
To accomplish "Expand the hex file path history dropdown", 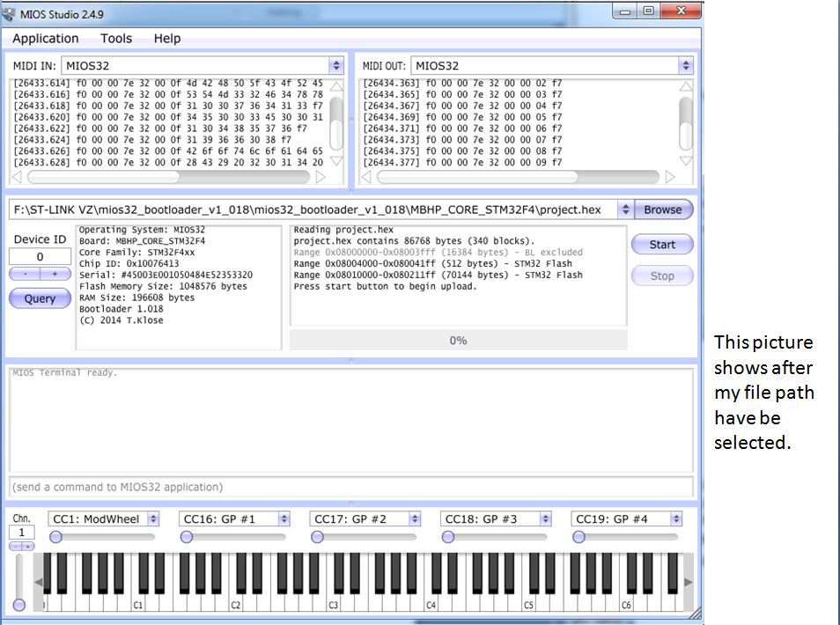I will pos(624,210).
